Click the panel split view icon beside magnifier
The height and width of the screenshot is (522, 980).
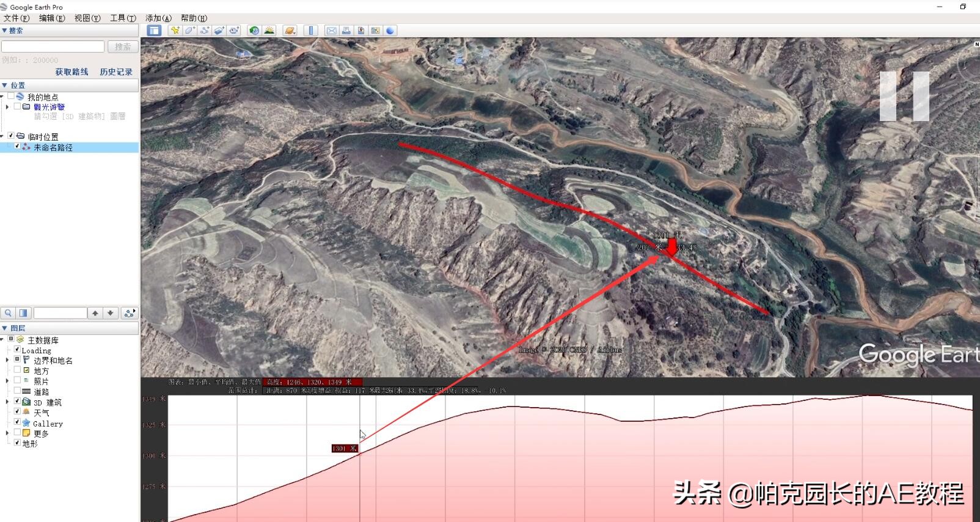[x=23, y=313]
